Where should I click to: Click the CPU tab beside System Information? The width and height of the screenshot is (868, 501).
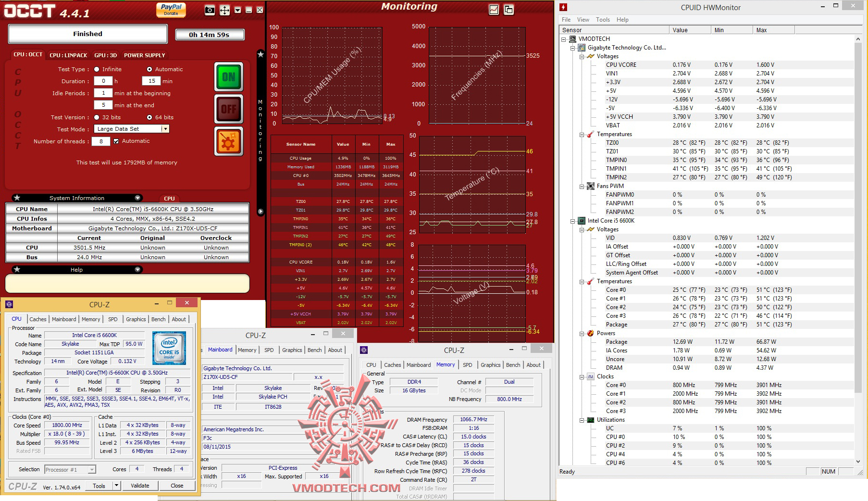pos(169,198)
